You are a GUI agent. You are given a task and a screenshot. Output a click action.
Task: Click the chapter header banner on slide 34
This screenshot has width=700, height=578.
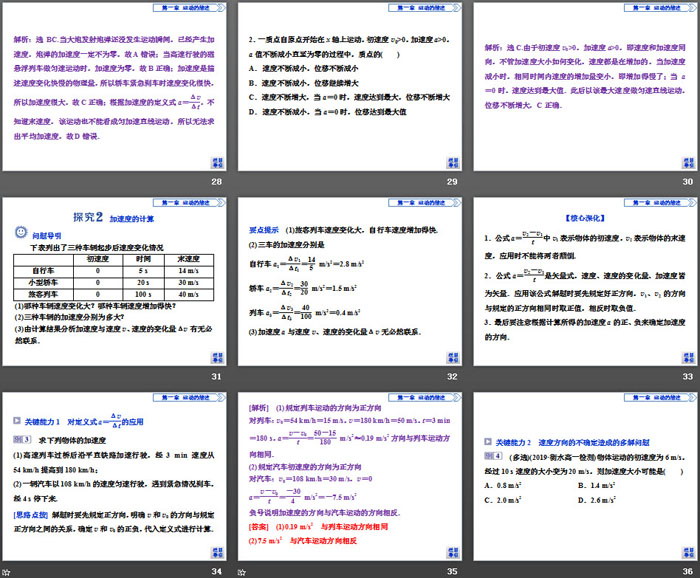pyautogui.click(x=189, y=397)
